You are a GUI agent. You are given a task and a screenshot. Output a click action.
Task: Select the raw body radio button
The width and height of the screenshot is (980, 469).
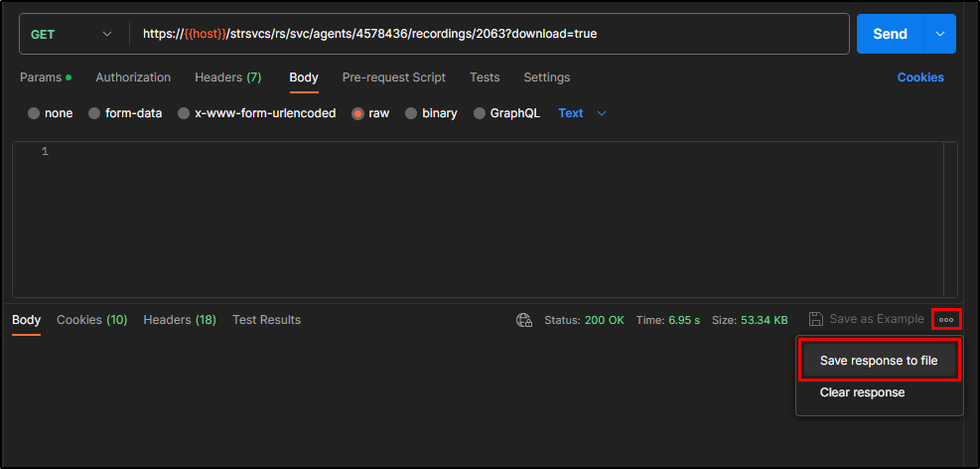[357, 113]
